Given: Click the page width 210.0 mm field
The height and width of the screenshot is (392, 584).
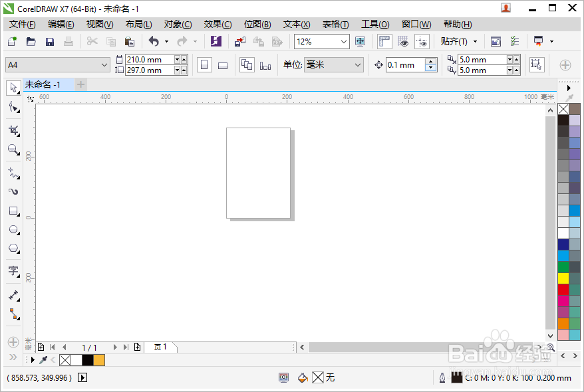Looking at the screenshot, I should coord(150,60).
